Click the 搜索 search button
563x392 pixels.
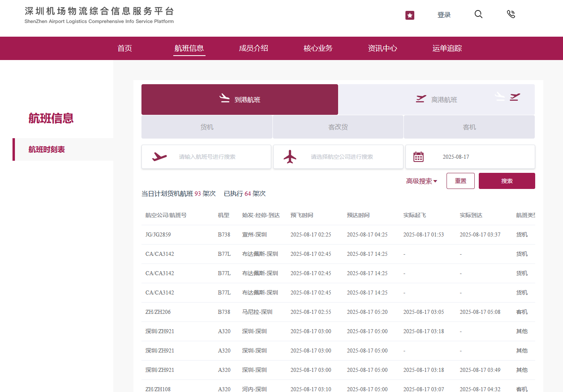(x=507, y=181)
